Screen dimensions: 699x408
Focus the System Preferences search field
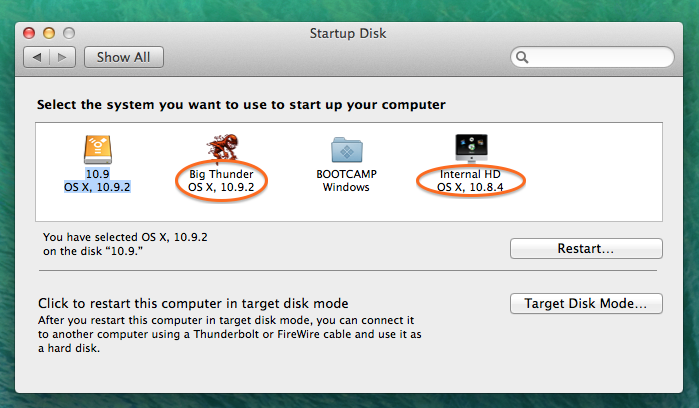pyautogui.click(x=592, y=57)
